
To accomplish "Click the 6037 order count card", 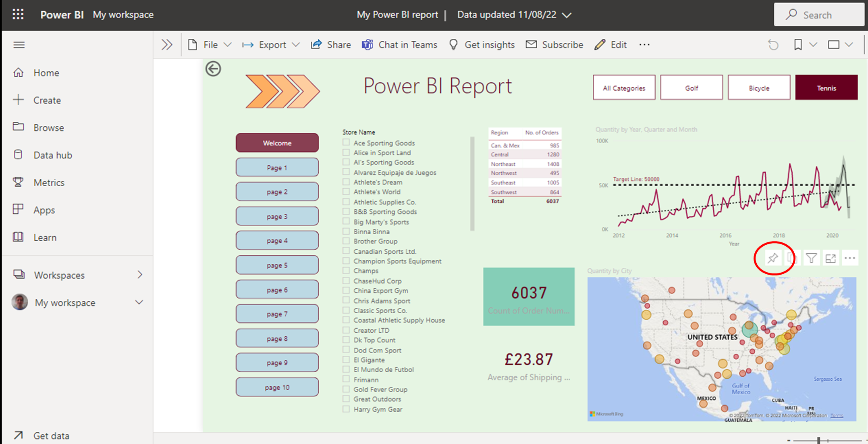I will point(529,297).
